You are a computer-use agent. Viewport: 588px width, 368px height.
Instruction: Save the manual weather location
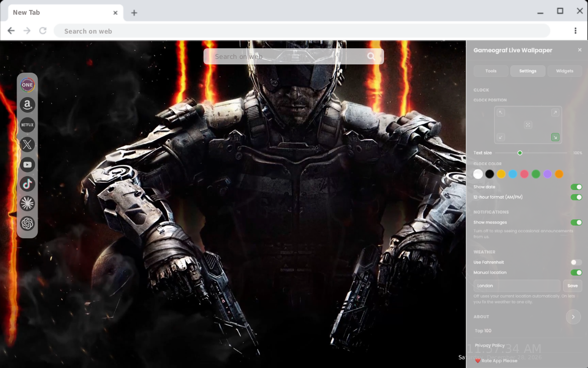(572, 286)
